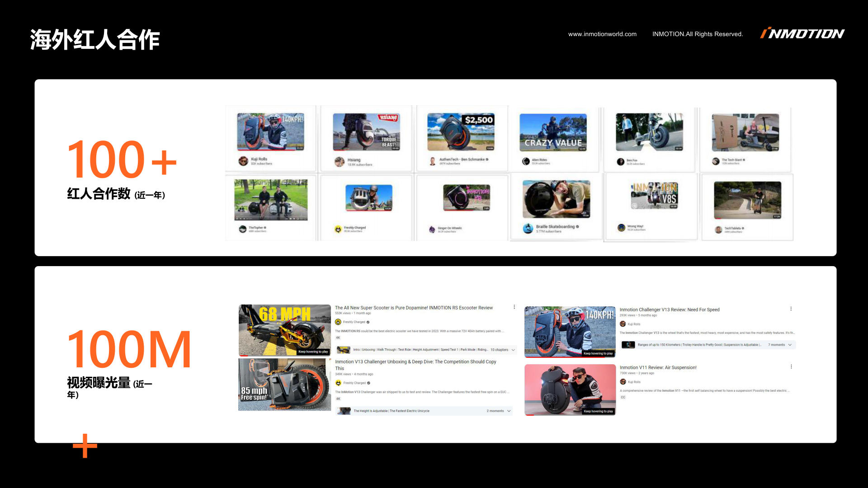
Task: Open more options for the V11 Air Suspension review
Action: tap(791, 366)
